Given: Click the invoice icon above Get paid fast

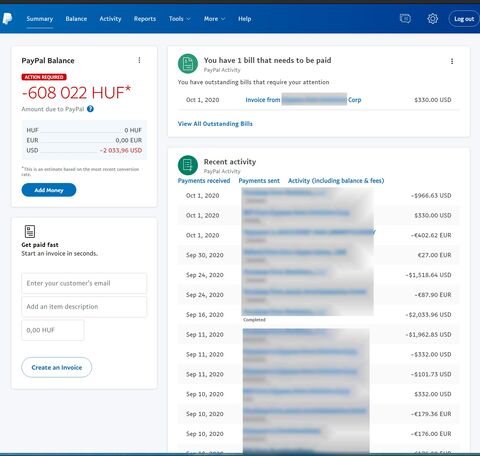Looking at the screenshot, I should point(30,231).
